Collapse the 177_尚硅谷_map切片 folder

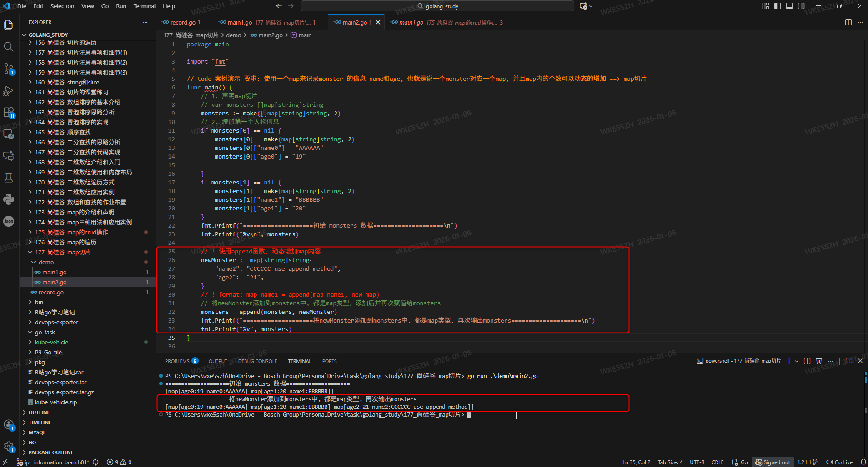pos(87,252)
